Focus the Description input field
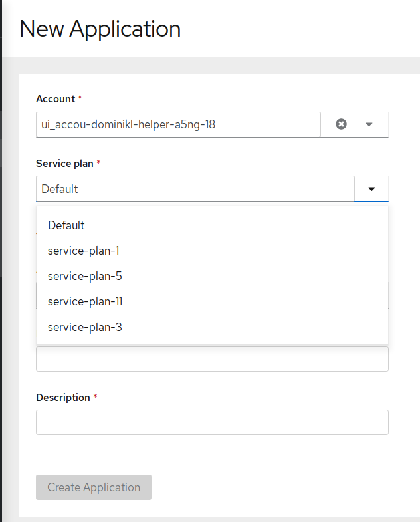 coord(212,422)
